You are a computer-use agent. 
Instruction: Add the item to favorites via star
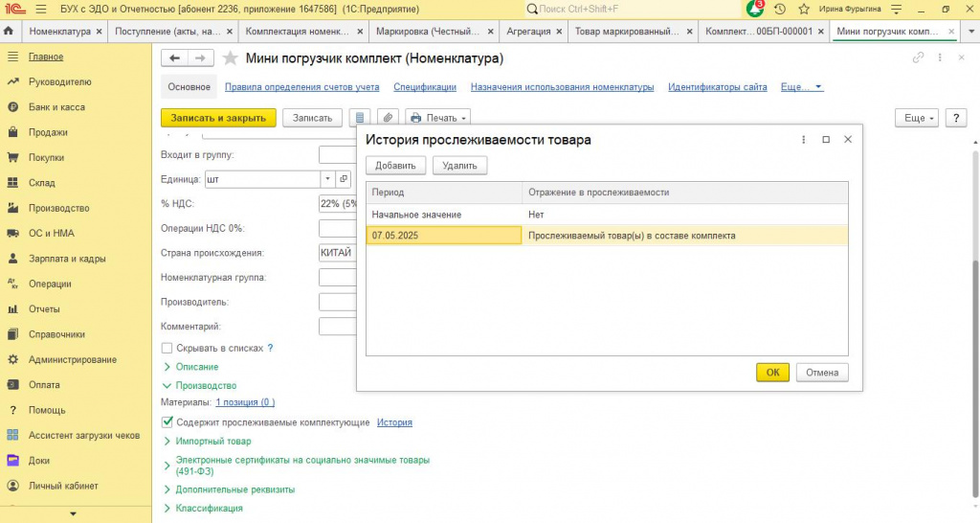230,58
